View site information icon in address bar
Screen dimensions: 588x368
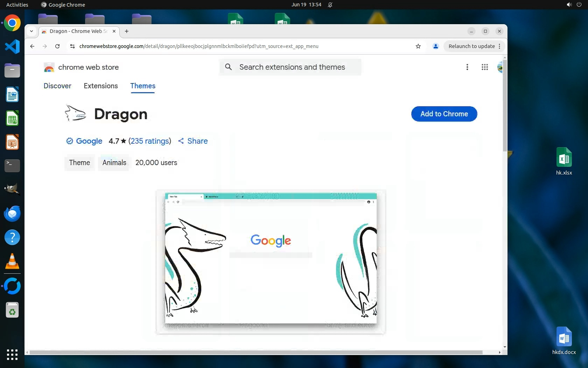[72, 46]
